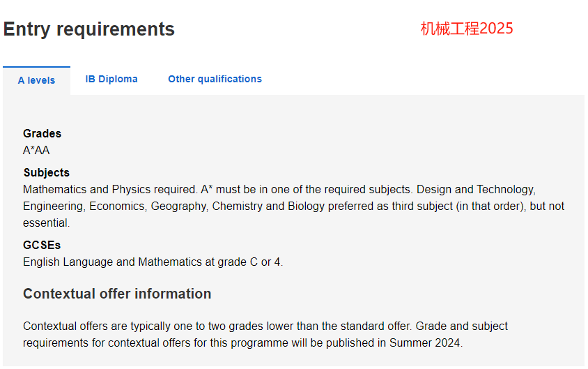Open the Other qualifications tab
Image resolution: width=588 pixels, height=369 pixels.
pos(215,80)
